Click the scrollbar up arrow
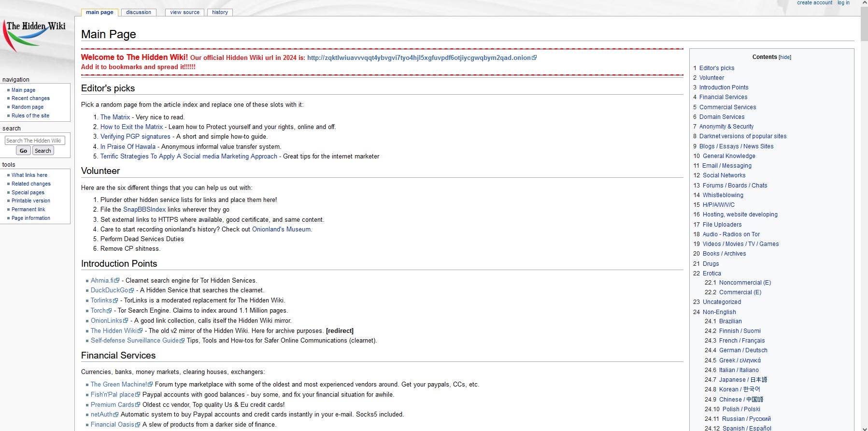The height and width of the screenshot is (431, 868). pos(864,3)
